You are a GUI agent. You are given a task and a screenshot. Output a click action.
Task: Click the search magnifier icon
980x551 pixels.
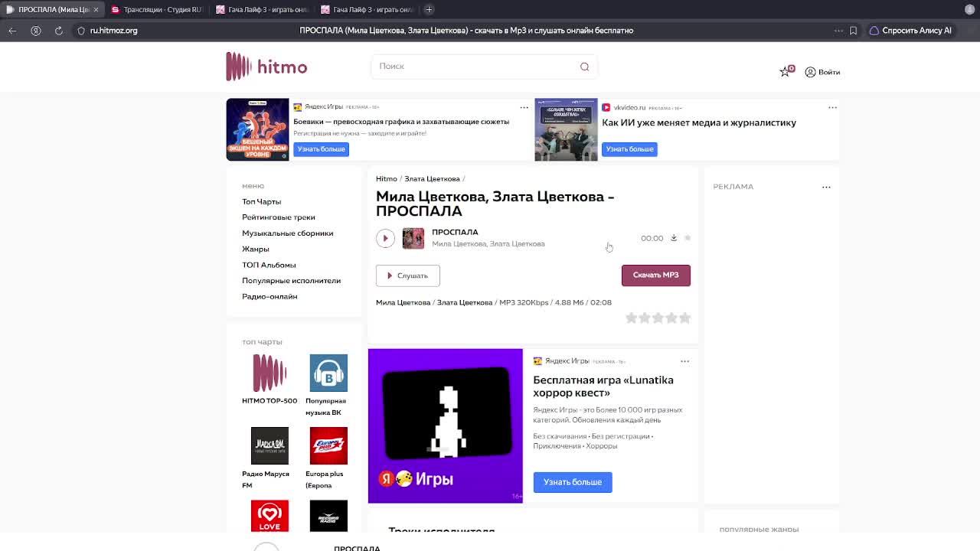tap(584, 66)
